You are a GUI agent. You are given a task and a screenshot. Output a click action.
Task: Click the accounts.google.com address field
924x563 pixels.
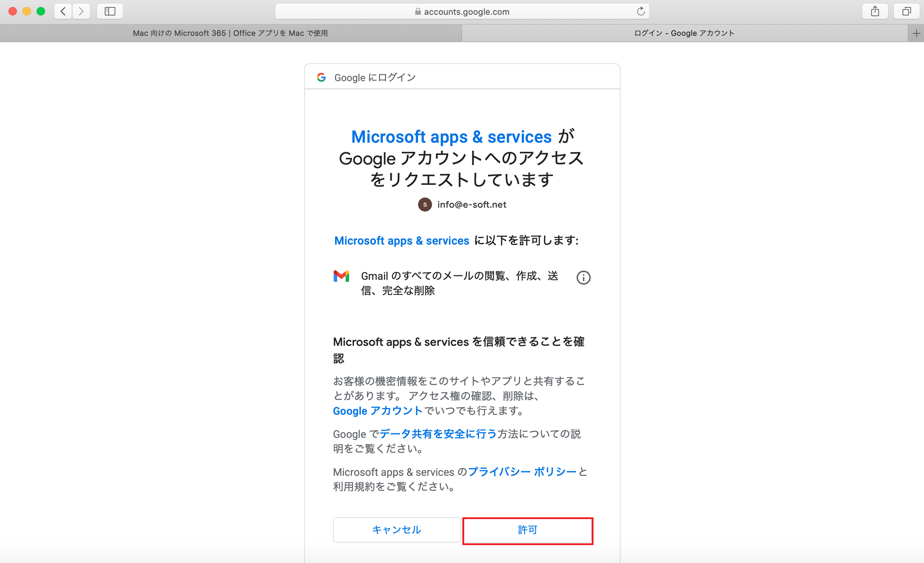462,12
